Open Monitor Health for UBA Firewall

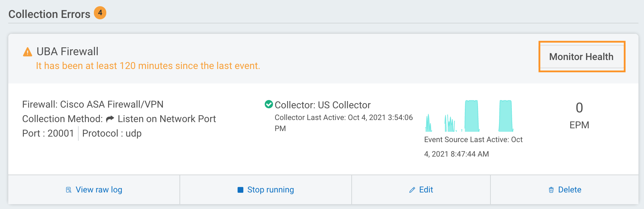click(581, 57)
